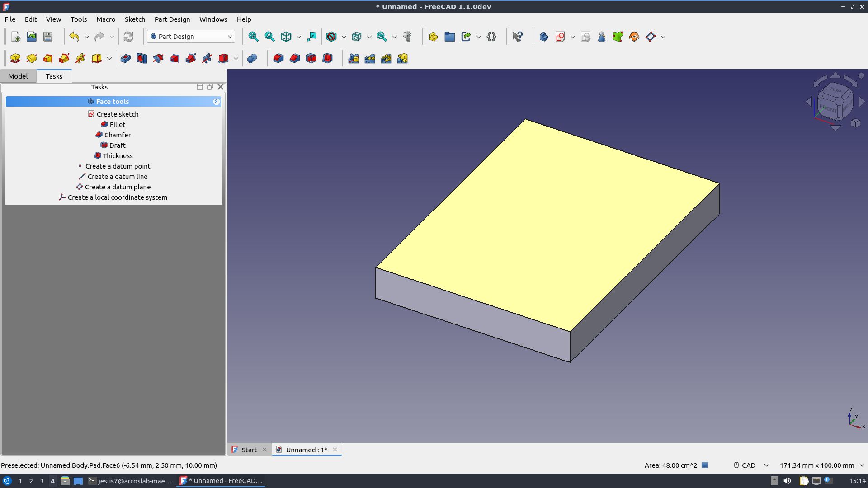Click the Mirrored transformation icon

click(x=354, y=58)
